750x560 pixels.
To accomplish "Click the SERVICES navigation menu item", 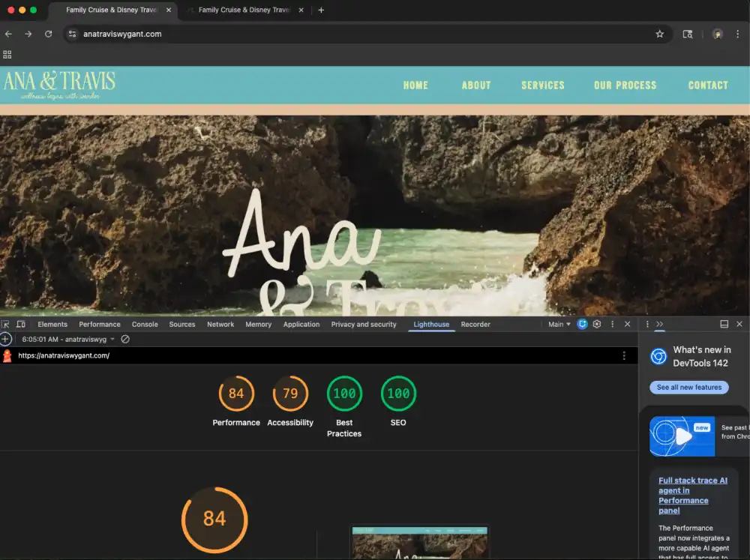I will (x=543, y=85).
